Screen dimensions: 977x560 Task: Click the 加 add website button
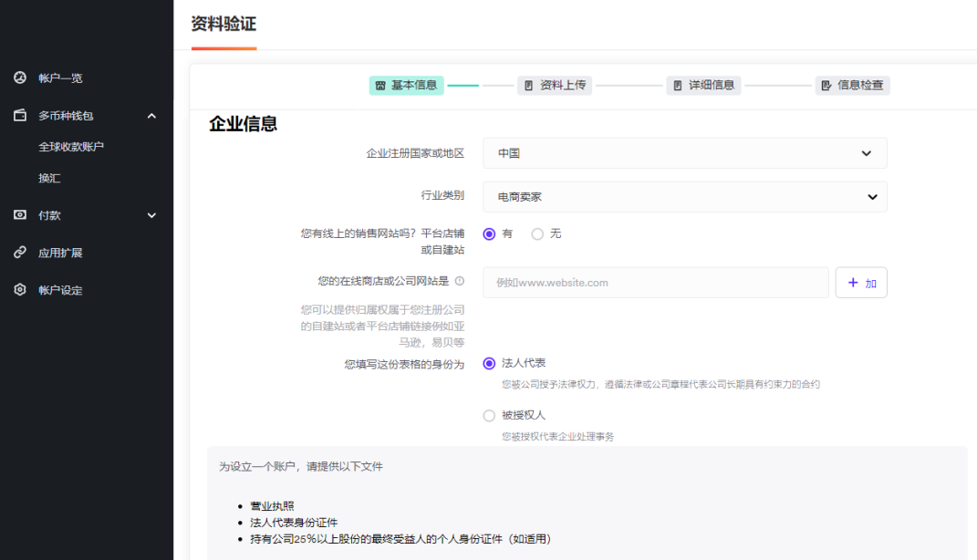click(861, 282)
